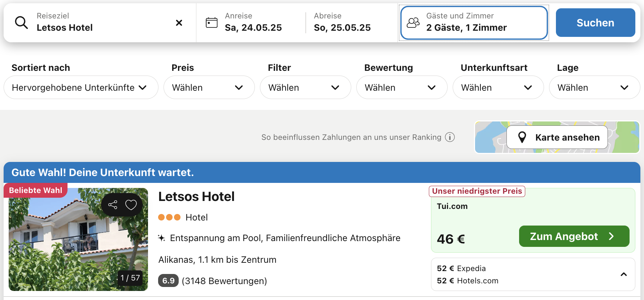
Task: Open the Letsos Hotel photo thumbnail
Action: pos(78,239)
